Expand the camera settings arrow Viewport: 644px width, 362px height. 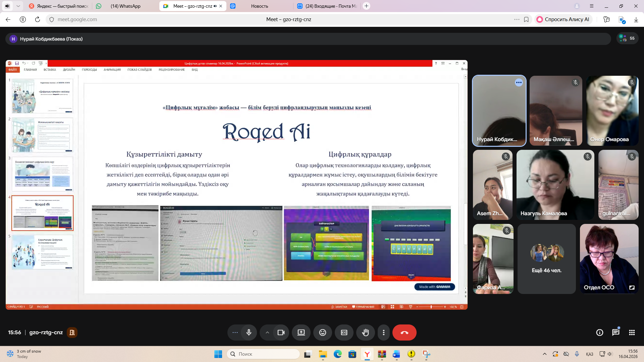[267, 333]
